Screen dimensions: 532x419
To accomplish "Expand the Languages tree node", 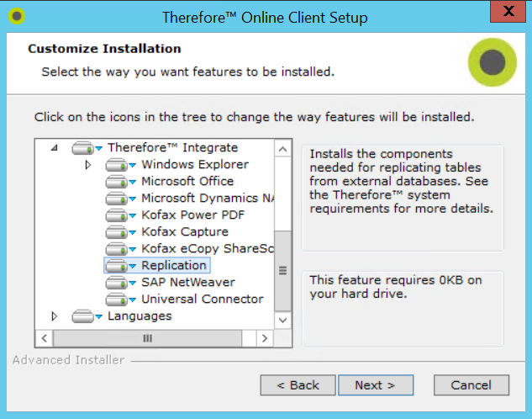I will click(55, 316).
